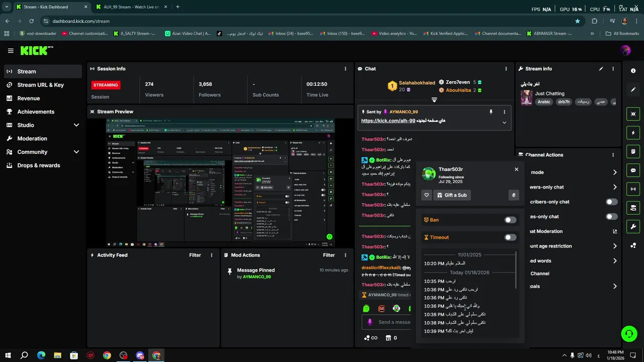
Task: Open Chrome from Windows taskbar
Action: [107, 355]
